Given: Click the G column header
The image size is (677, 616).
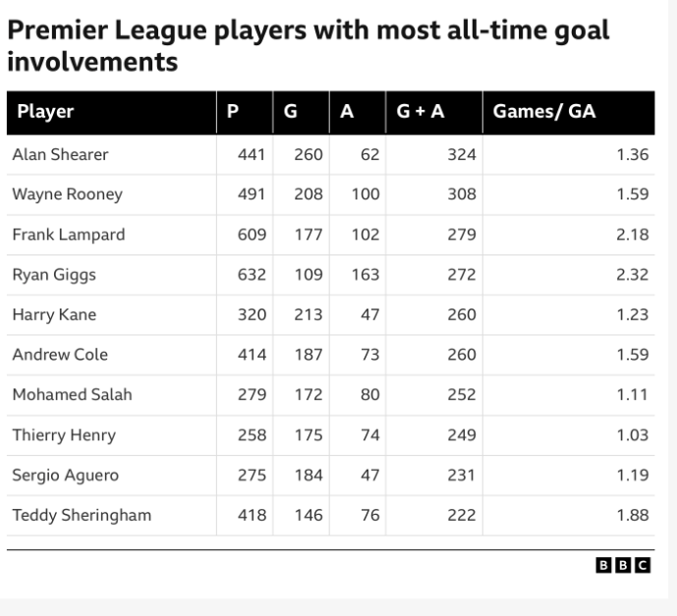Looking at the screenshot, I should [290, 111].
